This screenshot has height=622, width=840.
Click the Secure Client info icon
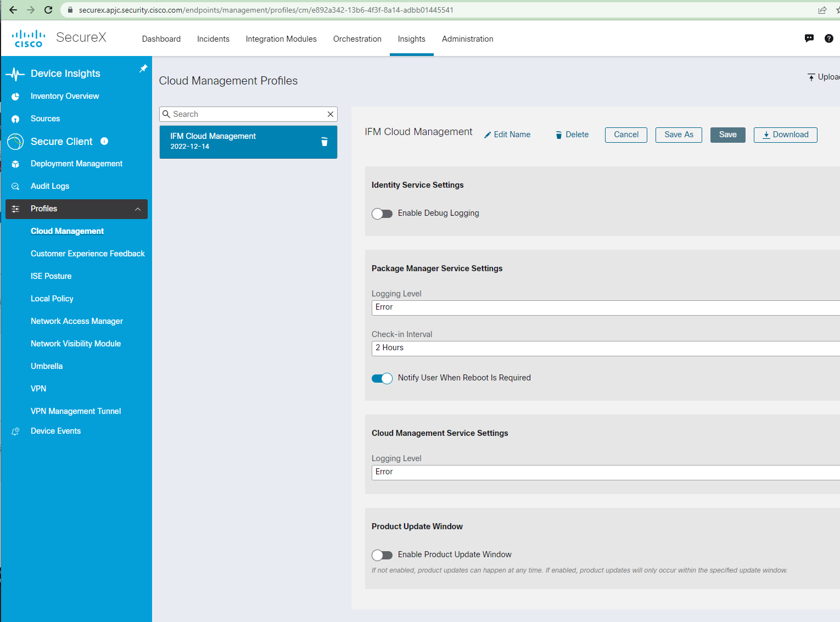(x=104, y=141)
